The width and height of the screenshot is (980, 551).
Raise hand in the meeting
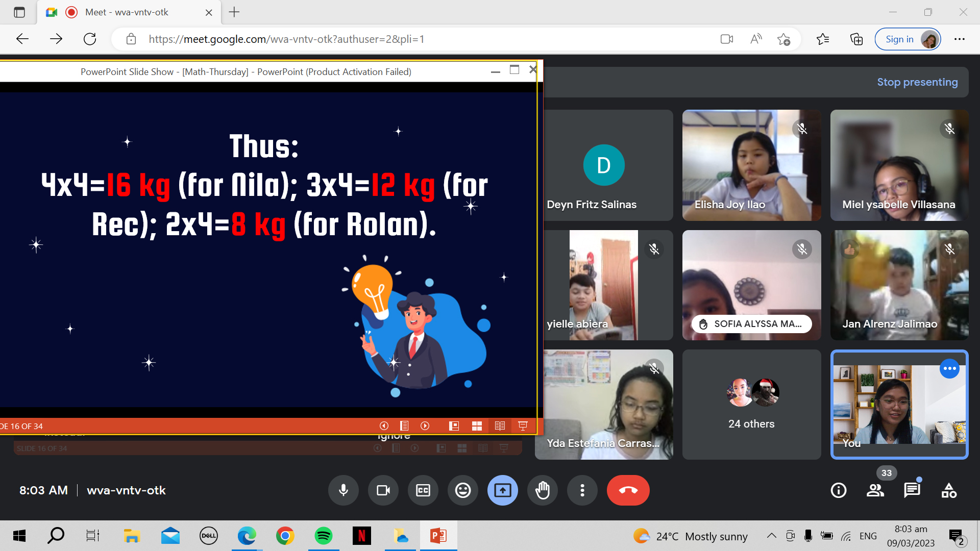(x=543, y=490)
